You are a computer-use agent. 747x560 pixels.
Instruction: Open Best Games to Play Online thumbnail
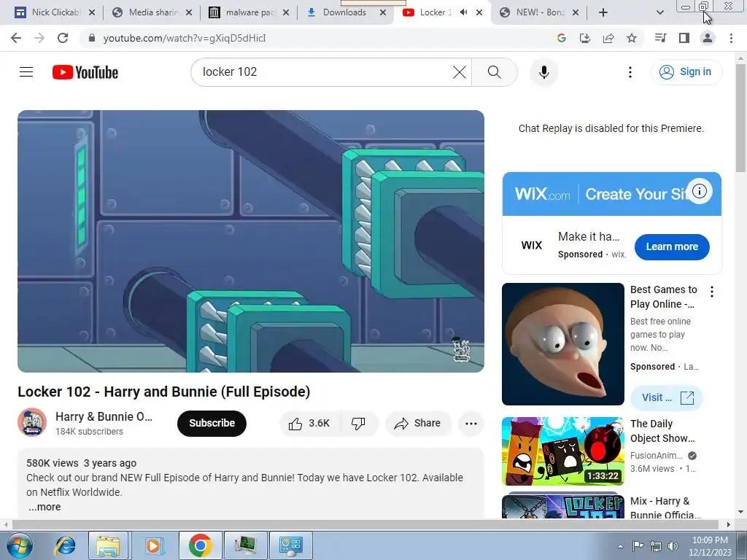coord(562,344)
